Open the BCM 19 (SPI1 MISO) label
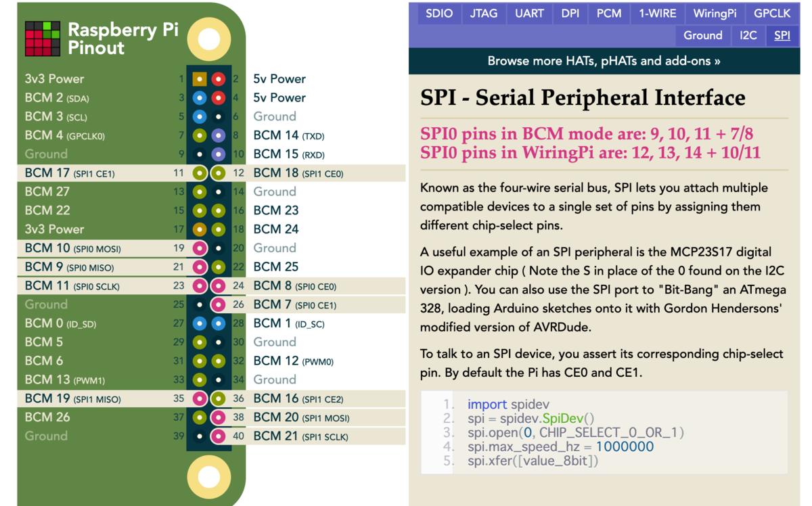 pos(73,398)
